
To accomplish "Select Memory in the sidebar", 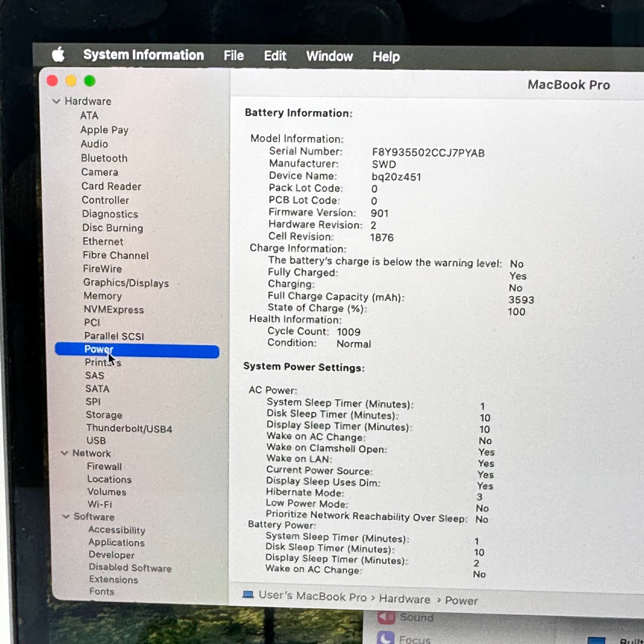I will tap(103, 296).
